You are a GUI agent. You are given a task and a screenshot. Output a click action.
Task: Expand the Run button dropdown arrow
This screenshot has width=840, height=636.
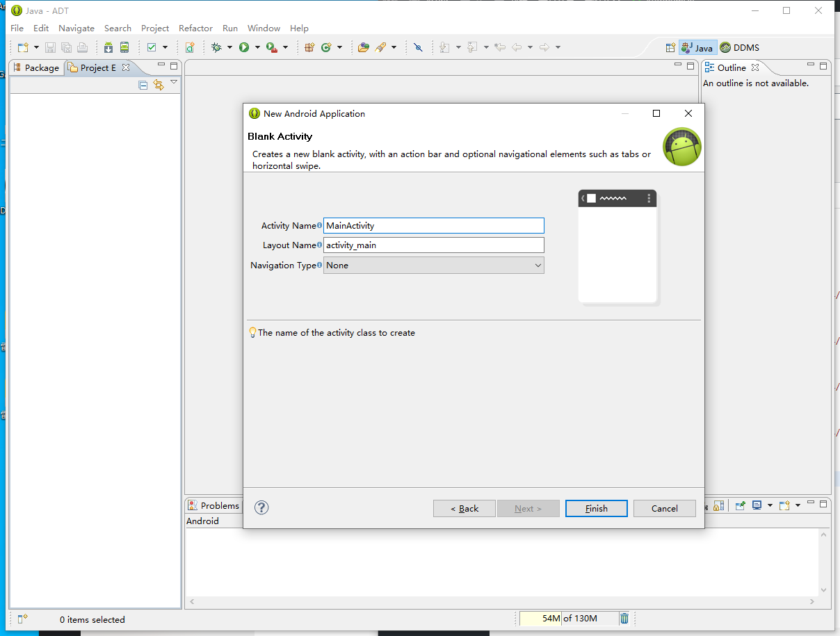(257, 47)
